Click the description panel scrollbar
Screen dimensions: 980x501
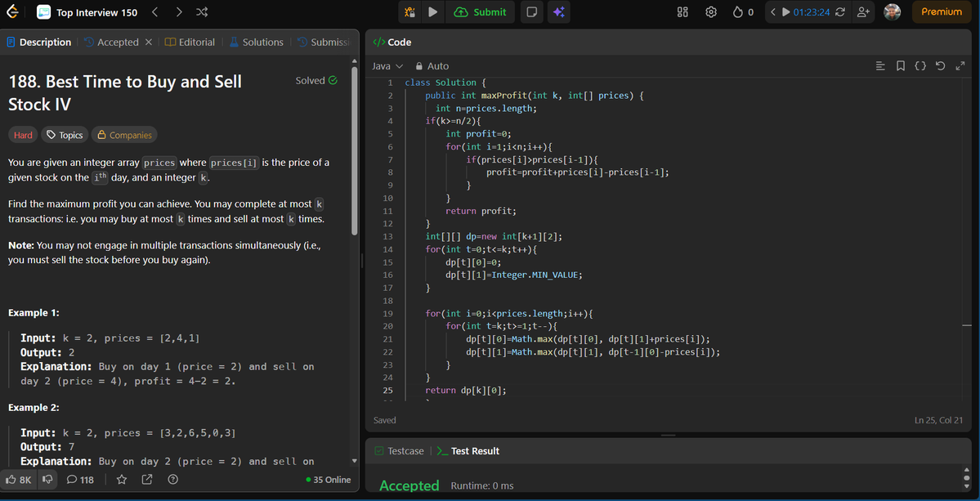[355, 150]
